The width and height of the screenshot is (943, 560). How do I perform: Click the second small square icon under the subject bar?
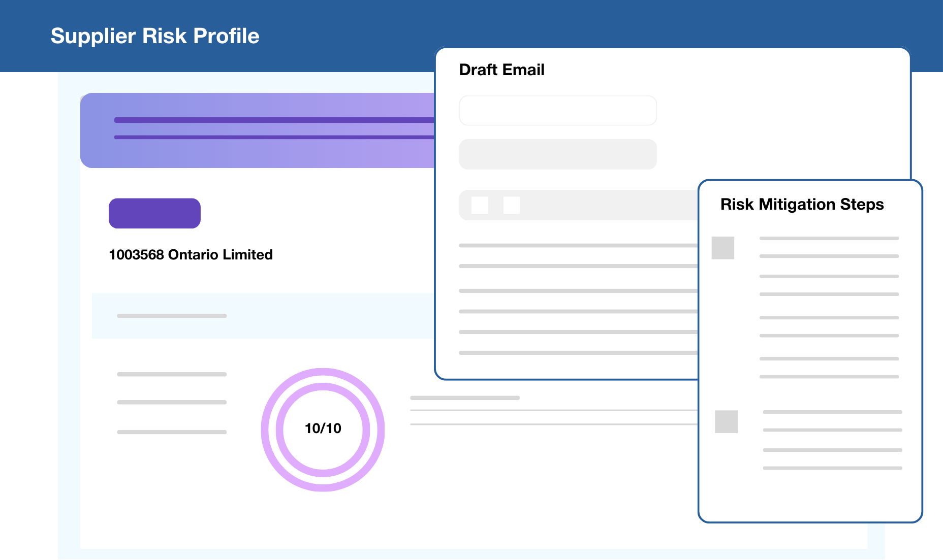pos(511,205)
